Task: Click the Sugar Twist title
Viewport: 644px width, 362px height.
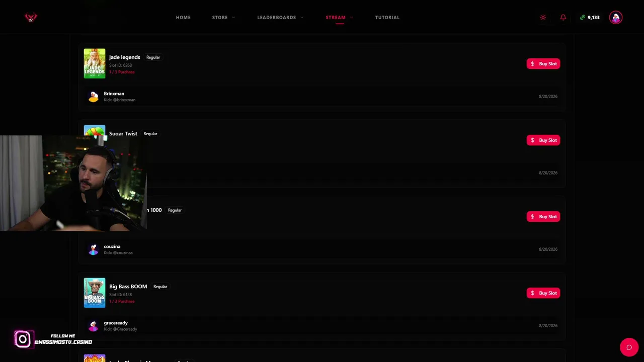Action: 123,134
